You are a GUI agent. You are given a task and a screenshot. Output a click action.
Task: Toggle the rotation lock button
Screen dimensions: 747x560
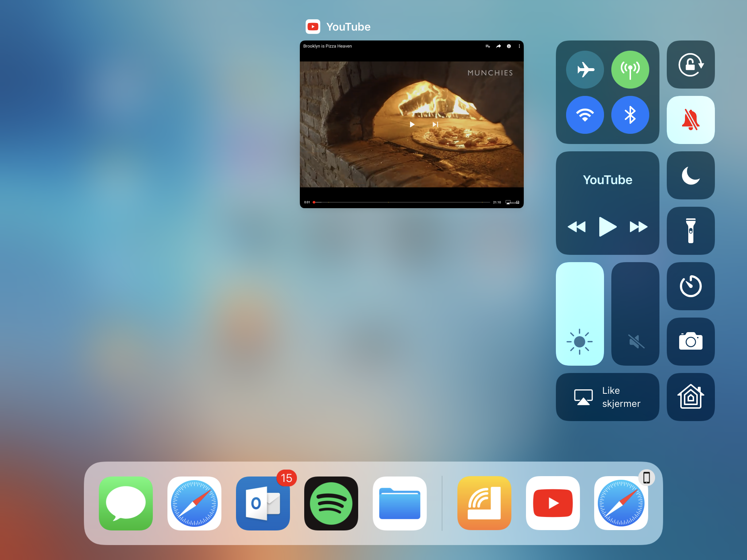pos(690,65)
